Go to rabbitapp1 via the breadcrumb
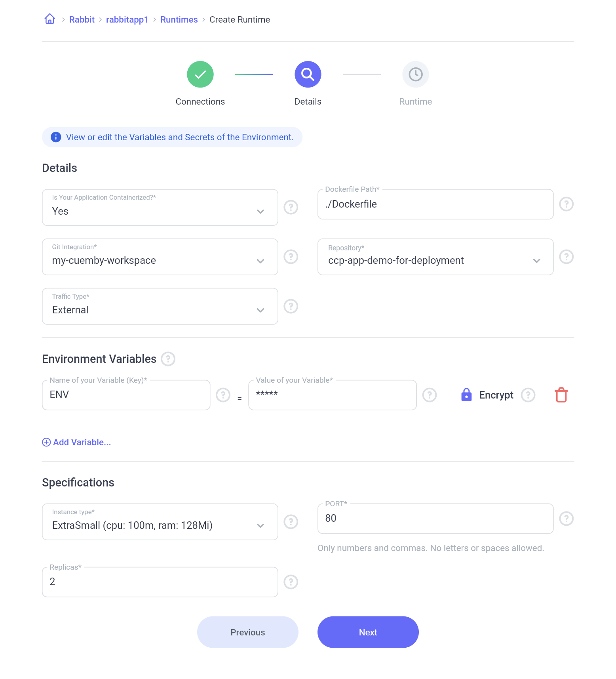Image resolution: width=616 pixels, height=679 pixels. 127,19
